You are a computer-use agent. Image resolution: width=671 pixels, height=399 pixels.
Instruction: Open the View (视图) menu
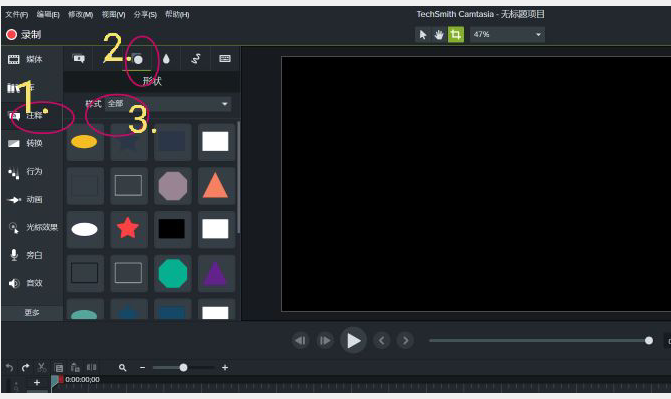[113, 15]
